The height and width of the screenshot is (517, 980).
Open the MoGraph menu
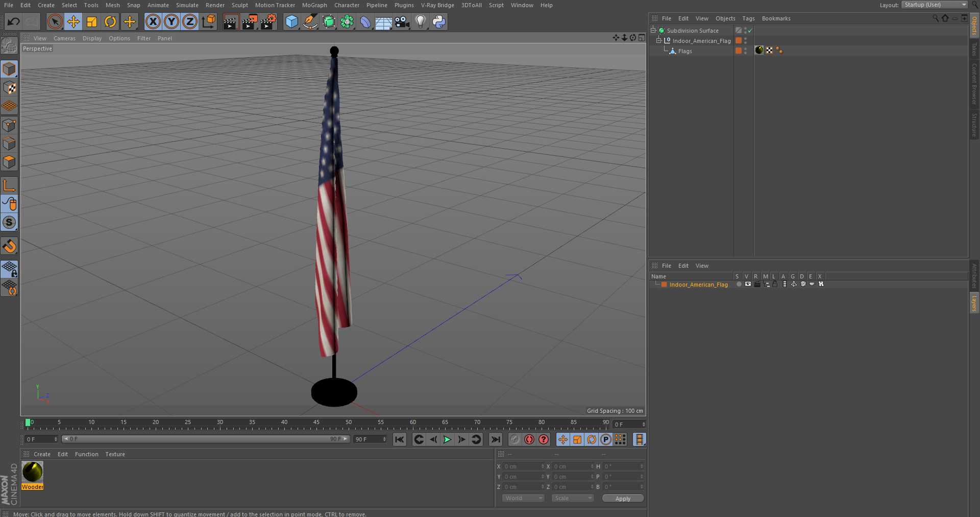pos(314,5)
